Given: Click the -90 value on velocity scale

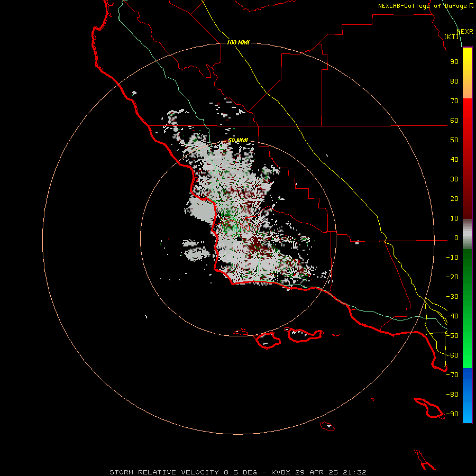Looking at the screenshot, I should click(452, 414).
